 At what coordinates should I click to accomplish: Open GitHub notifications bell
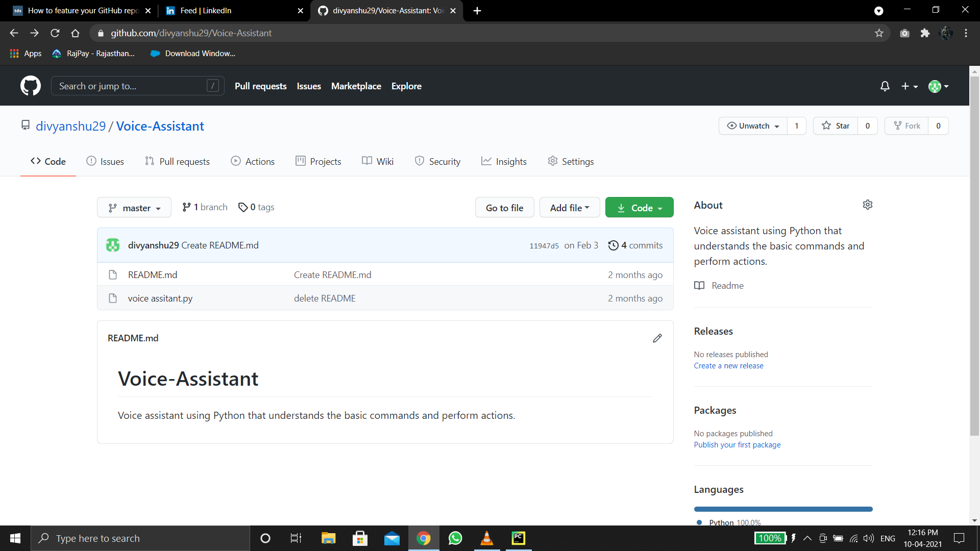[x=885, y=86]
